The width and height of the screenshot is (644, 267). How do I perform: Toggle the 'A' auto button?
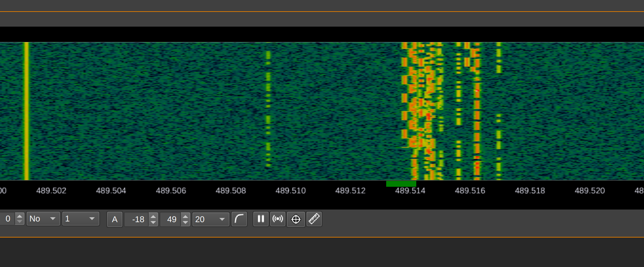(x=114, y=219)
